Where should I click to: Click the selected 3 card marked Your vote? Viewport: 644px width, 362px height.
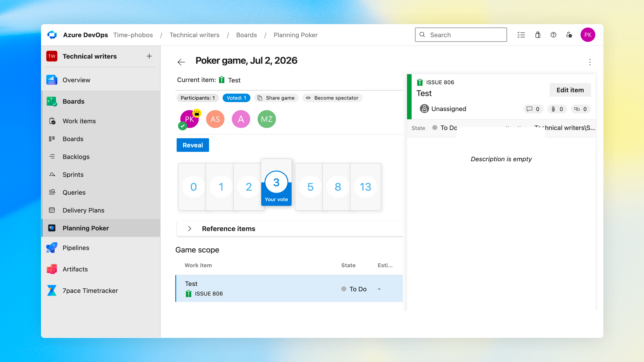tap(276, 182)
